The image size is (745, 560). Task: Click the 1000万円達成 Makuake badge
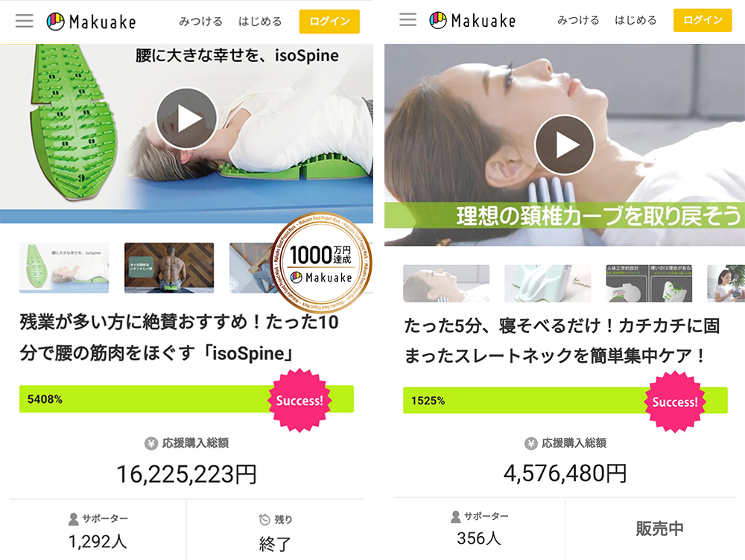coord(321,263)
